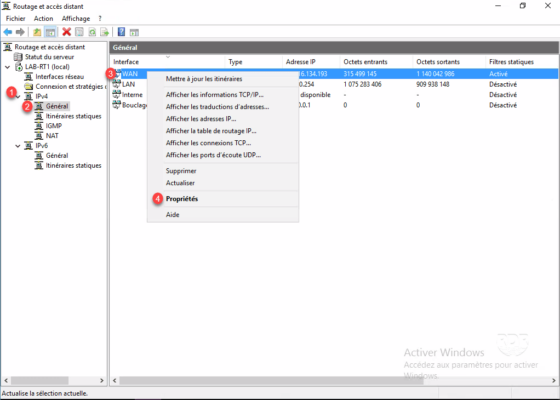Sort by the Type column header
The width and height of the screenshot is (560, 400).
click(253, 62)
